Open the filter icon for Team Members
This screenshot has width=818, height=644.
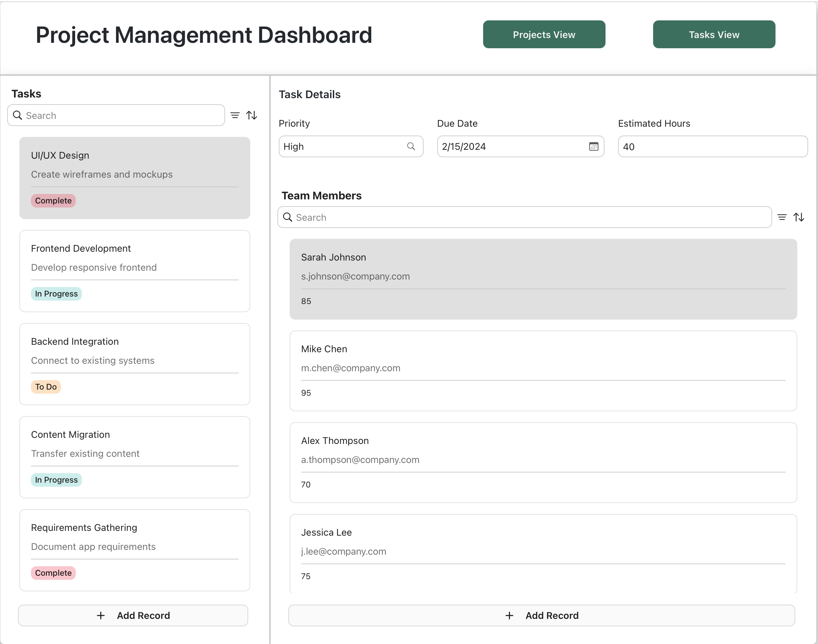(x=782, y=217)
